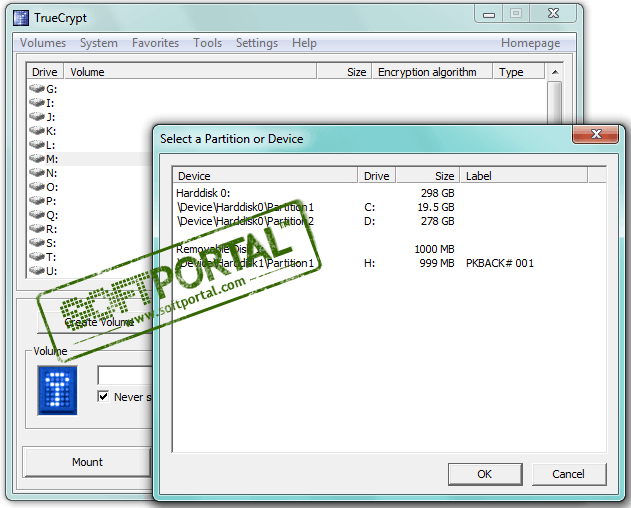Close the Select a Partition or Device dialog
This screenshot has width=631, height=508.
coord(595,134)
